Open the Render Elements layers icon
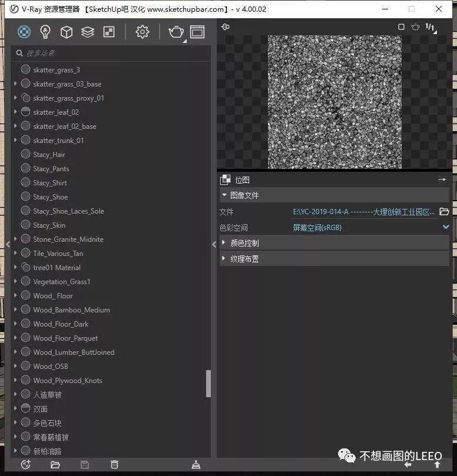457x476 pixels. [88, 32]
